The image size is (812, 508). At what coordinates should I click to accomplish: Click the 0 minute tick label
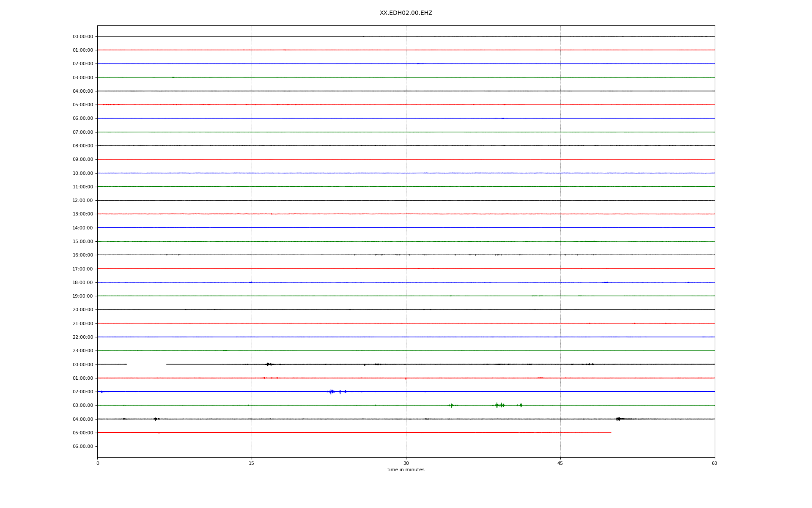coord(98,463)
